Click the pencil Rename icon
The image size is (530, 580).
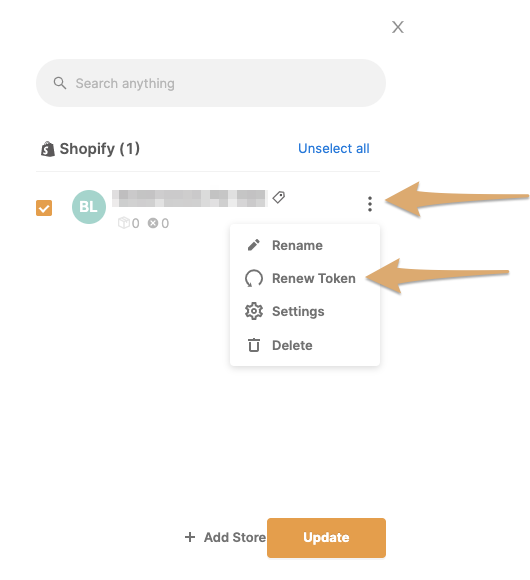pos(254,245)
